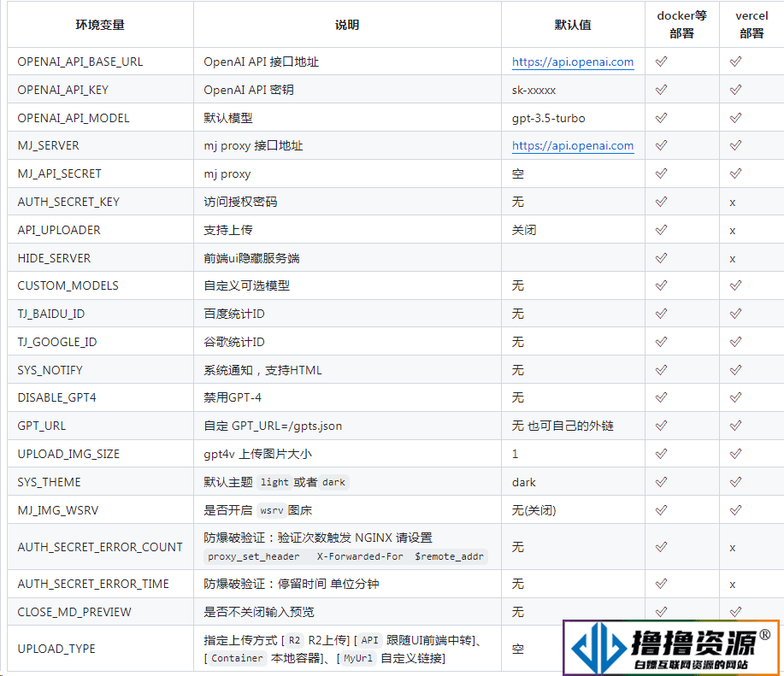The image size is (784, 676).
Task: Select the 百度统计ID description
Action: 234,314
